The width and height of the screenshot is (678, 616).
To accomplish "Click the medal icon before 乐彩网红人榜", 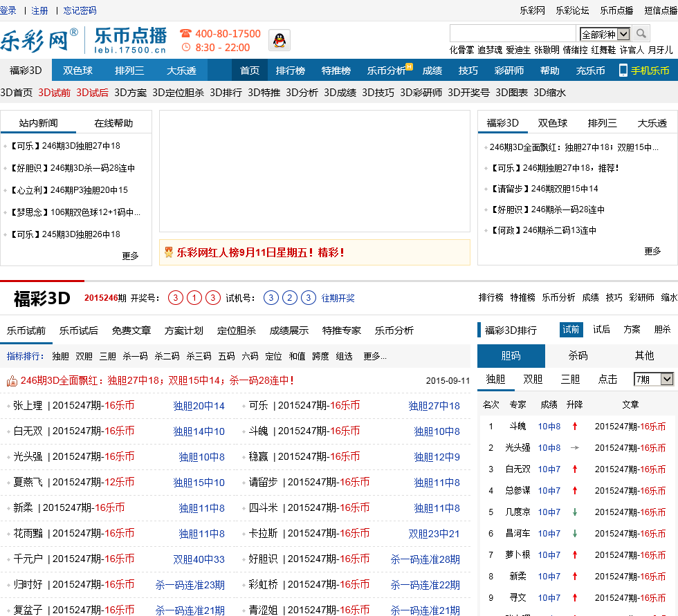I will point(168,252).
